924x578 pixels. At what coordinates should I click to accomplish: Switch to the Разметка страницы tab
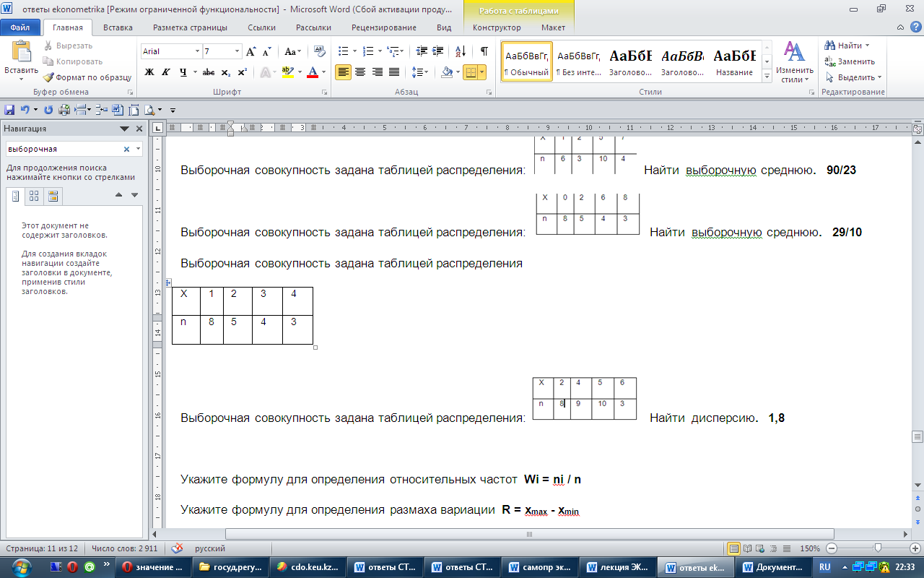click(190, 27)
